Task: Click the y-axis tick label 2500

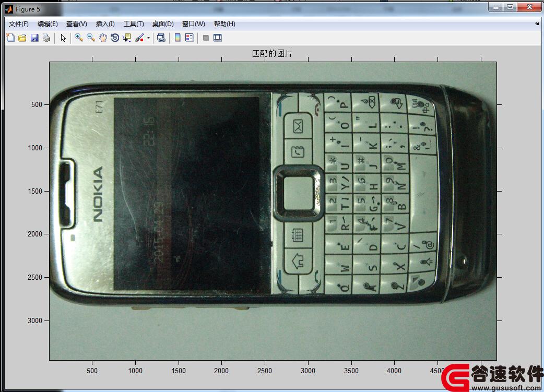Action: tap(35, 278)
